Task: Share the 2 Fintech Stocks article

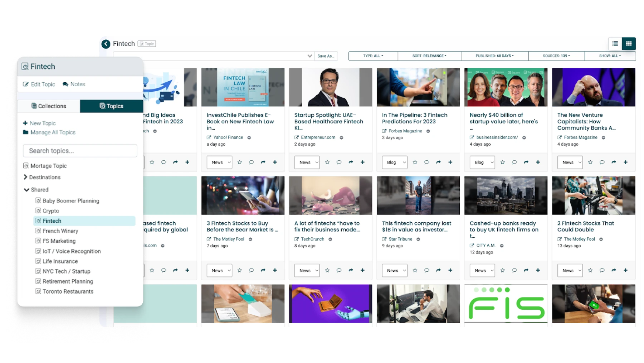Action: [x=614, y=270]
